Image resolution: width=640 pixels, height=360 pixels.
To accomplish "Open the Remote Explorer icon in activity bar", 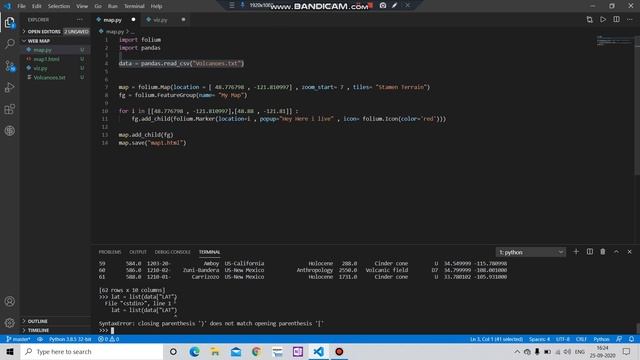I will (x=10, y=131).
